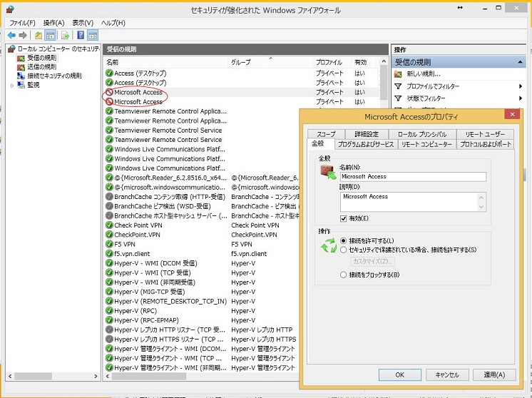Switch to the リモート コンピューター tab
Viewport: 532px width, 398px height.
pos(426,144)
